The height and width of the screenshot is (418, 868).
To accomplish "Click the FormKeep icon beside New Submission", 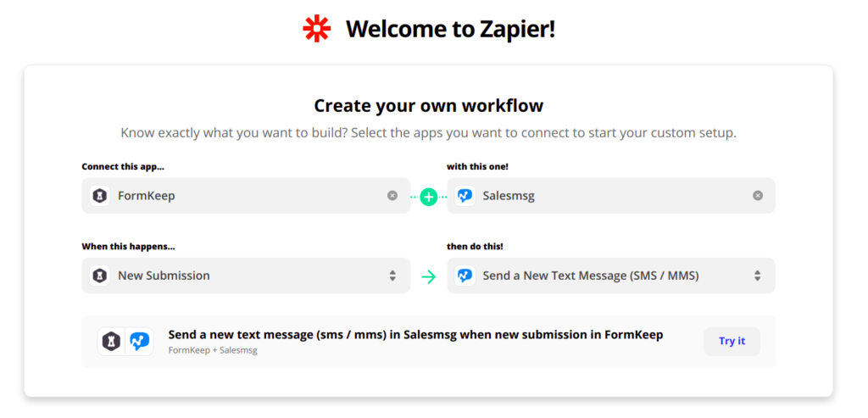I will [100, 276].
